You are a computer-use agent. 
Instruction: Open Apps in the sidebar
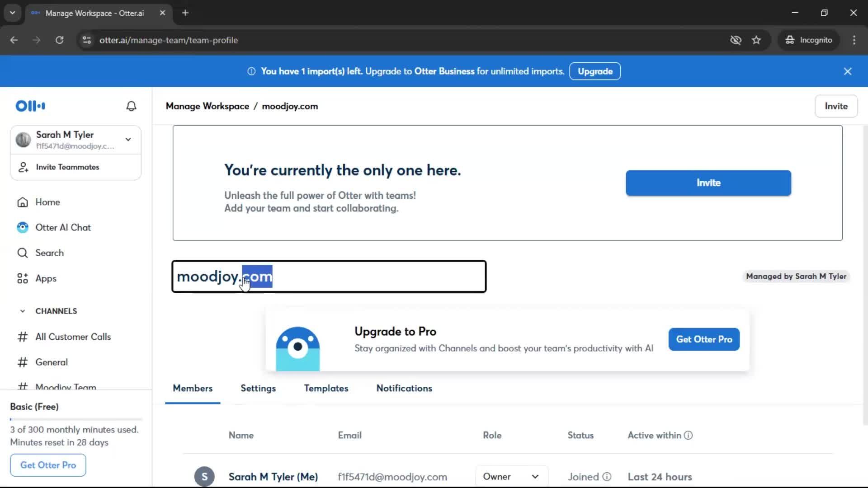[x=37, y=278]
